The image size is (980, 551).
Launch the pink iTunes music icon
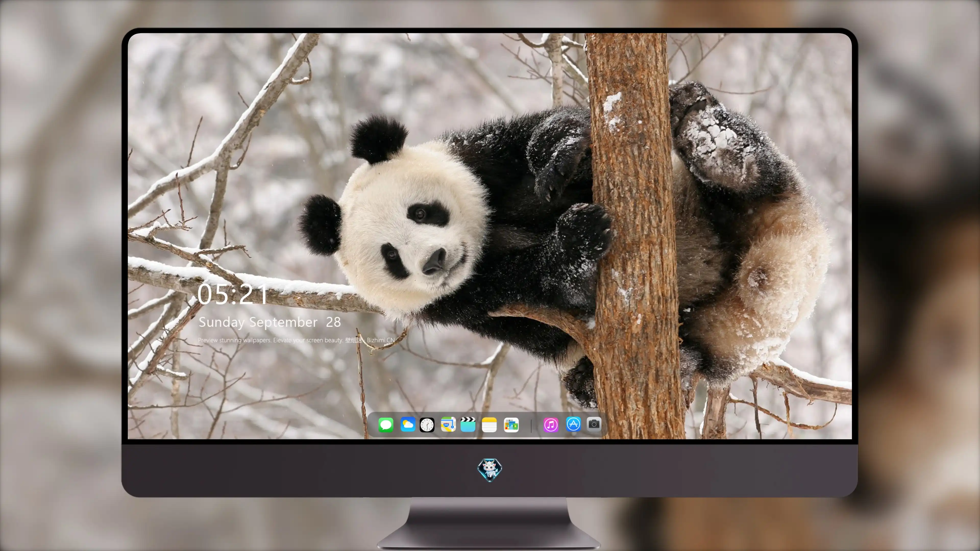[551, 425]
